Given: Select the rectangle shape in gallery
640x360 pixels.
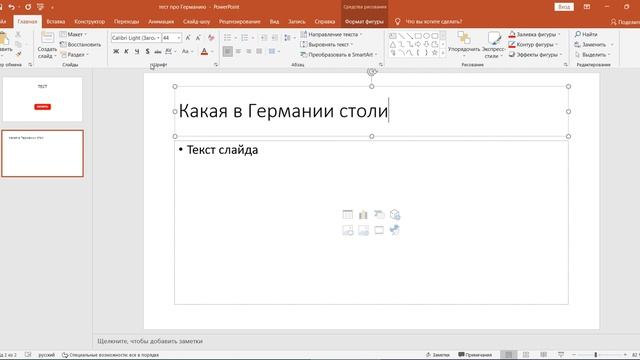Looking at the screenshot, I should [418, 36].
